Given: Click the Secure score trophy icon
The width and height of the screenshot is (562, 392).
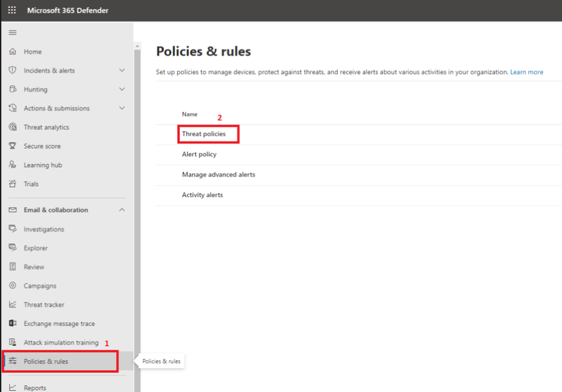Looking at the screenshot, I should point(13,146).
